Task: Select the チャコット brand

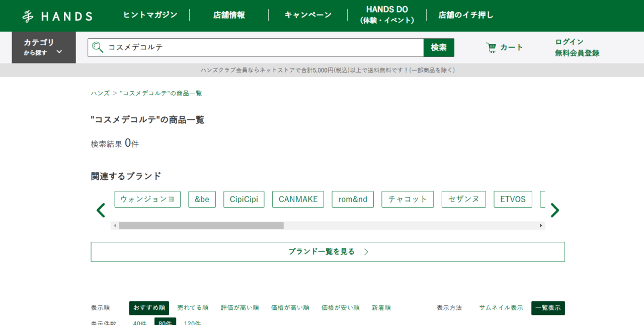Action: pyautogui.click(x=408, y=199)
